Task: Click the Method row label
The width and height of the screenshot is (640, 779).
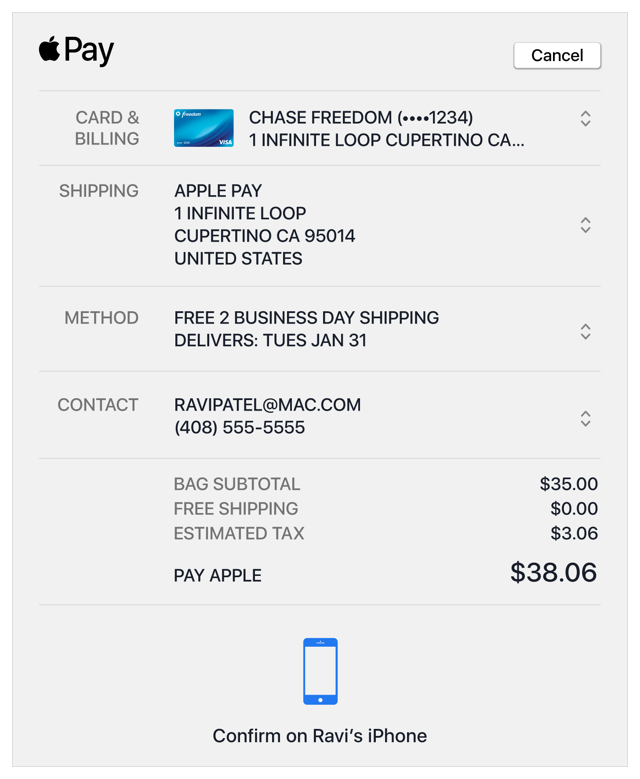Action: pyautogui.click(x=101, y=318)
